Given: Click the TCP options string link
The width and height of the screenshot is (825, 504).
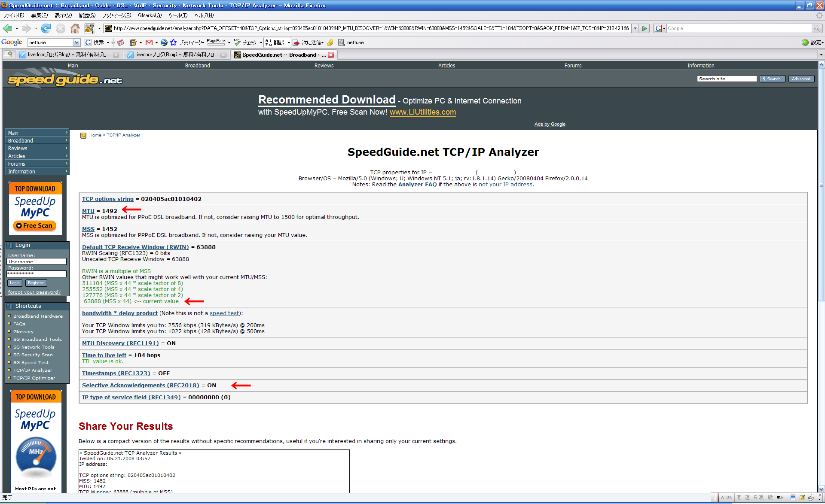Looking at the screenshot, I should (x=108, y=199).
